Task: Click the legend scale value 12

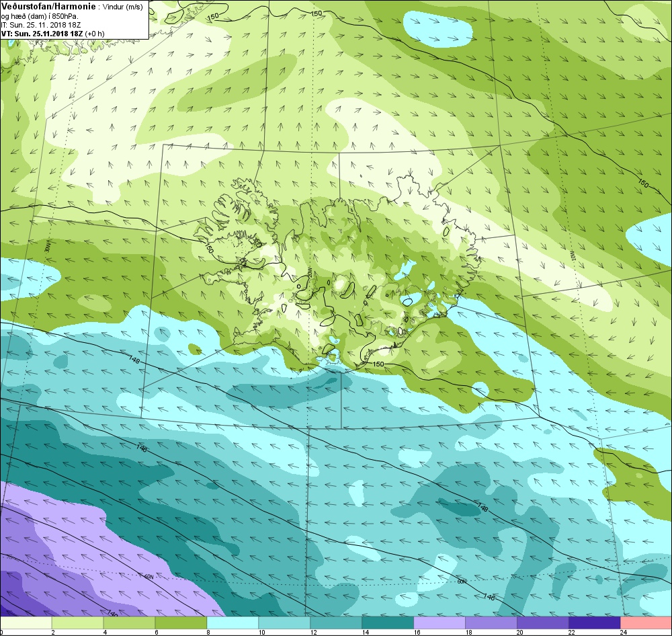Action: (x=314, y=632)
